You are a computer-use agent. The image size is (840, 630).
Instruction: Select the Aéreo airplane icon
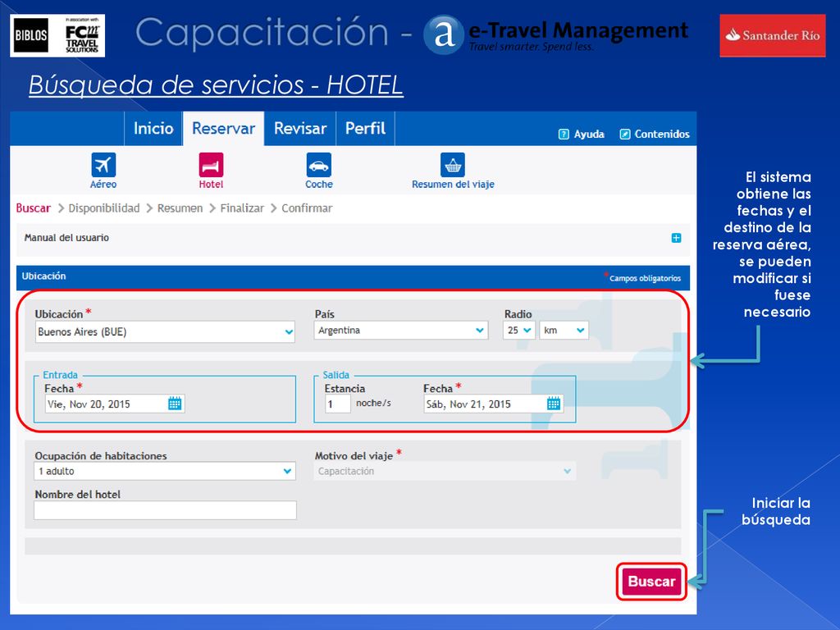[103, 164]
